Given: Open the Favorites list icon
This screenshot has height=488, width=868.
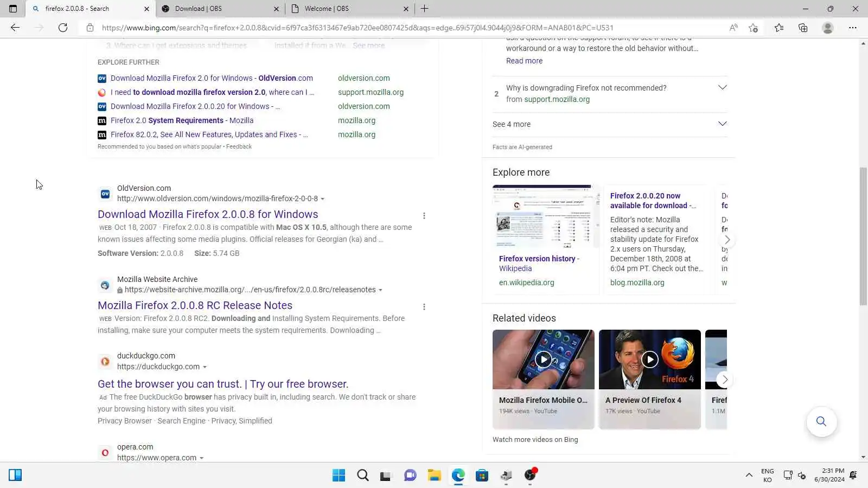Looking at the screenshot, I should 779,28.
